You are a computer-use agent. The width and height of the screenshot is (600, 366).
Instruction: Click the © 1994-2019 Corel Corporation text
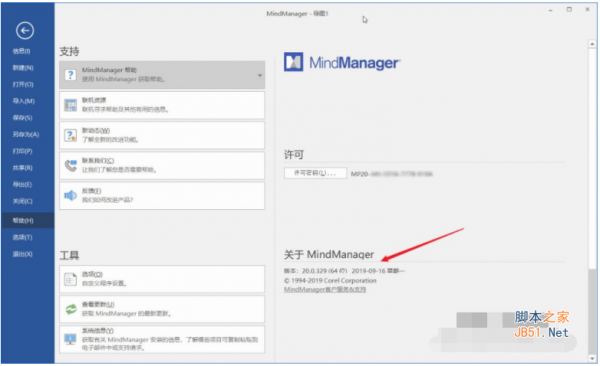[330, 281]
